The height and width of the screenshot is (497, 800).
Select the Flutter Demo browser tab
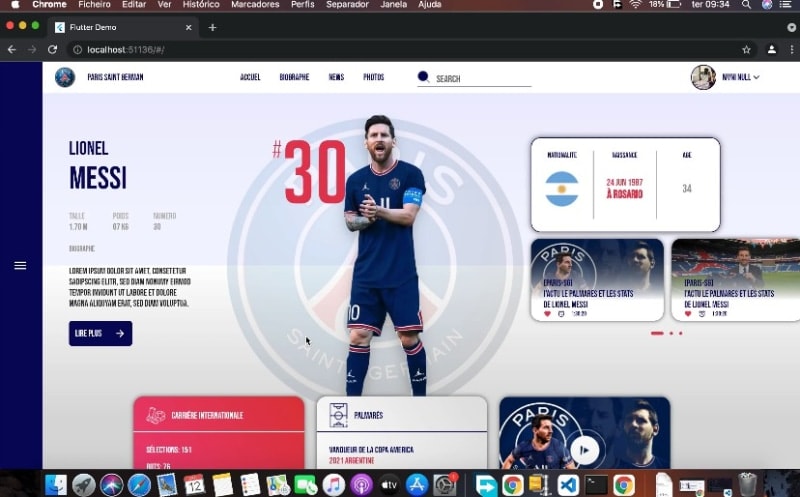(x=123, y=28)
